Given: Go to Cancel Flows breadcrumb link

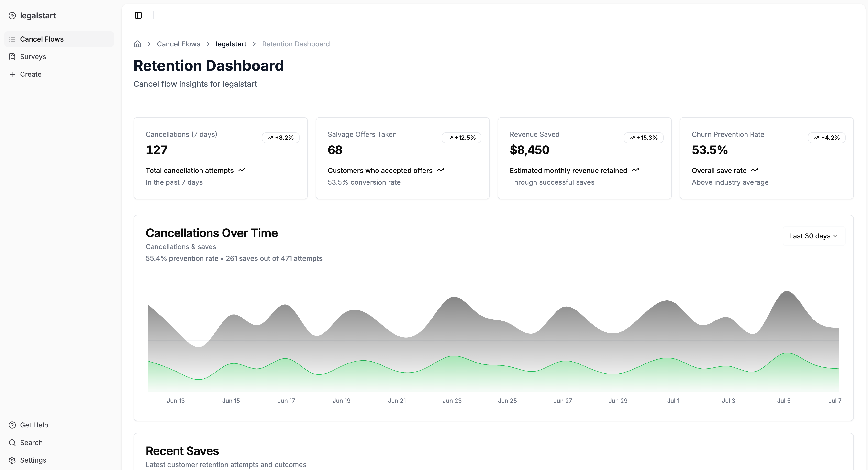Looking at the screenshot, I should (178, 44).
